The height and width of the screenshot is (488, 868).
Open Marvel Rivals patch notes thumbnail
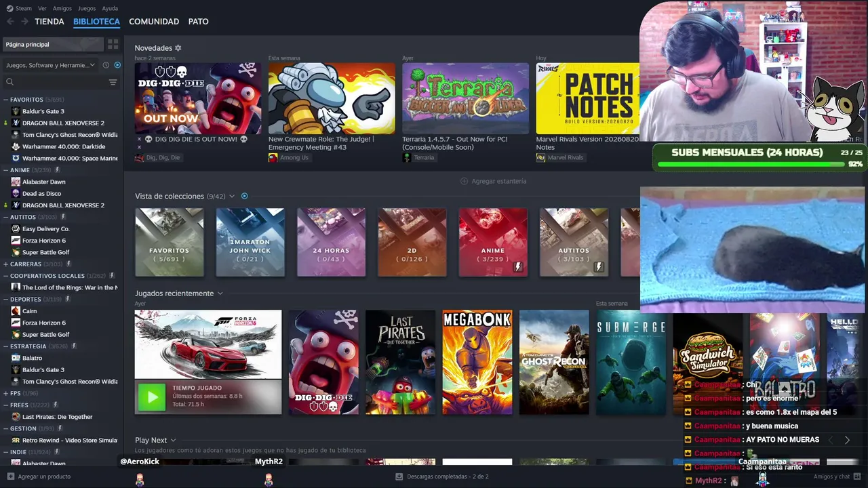[587, 98]
